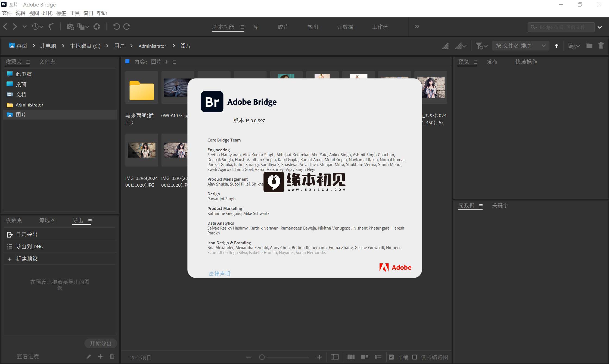The image size is (609, 364).
Task: Click 查看进度 to view progress
Action: [x=28, y=356]
